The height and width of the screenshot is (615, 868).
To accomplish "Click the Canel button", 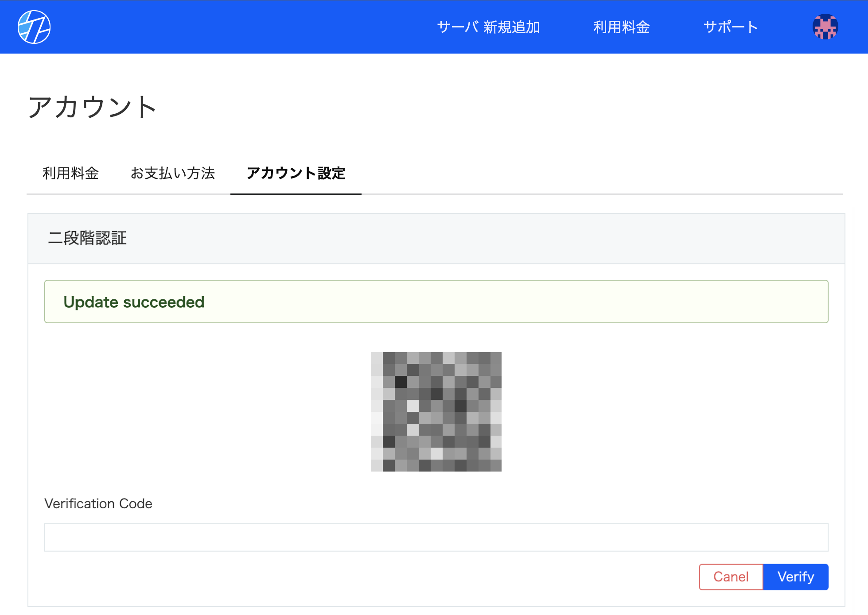I will coord(731,577).
